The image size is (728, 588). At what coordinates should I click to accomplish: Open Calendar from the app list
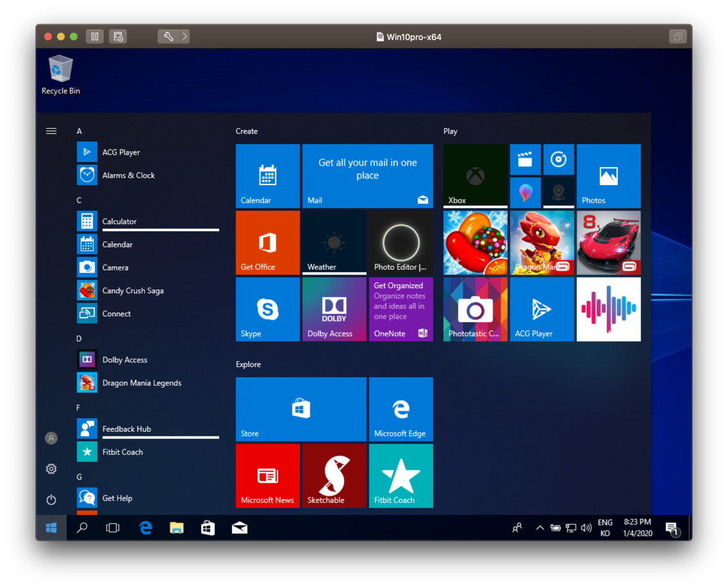(149, 244)
